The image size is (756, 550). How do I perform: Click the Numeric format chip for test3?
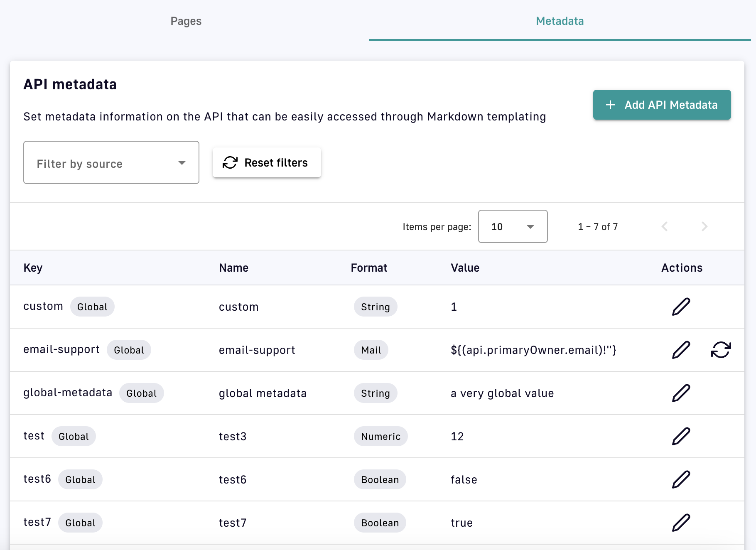pyautogui.click(x=380, y=437)
